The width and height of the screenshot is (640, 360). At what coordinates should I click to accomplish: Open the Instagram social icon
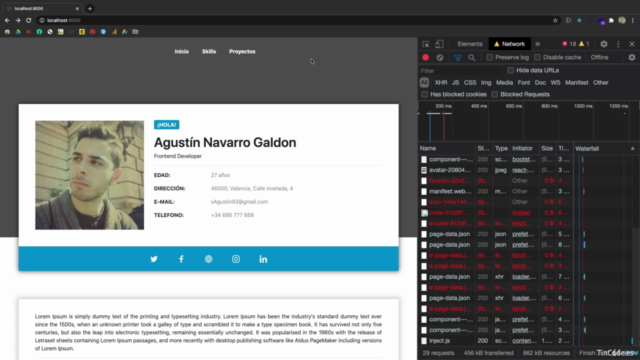[x=236, y=259]
